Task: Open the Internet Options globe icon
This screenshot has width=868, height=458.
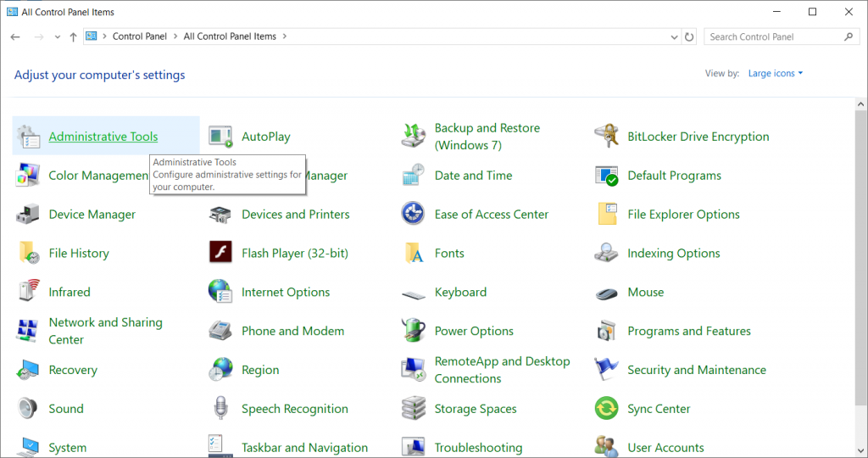Action: click(x=220, y=291)
